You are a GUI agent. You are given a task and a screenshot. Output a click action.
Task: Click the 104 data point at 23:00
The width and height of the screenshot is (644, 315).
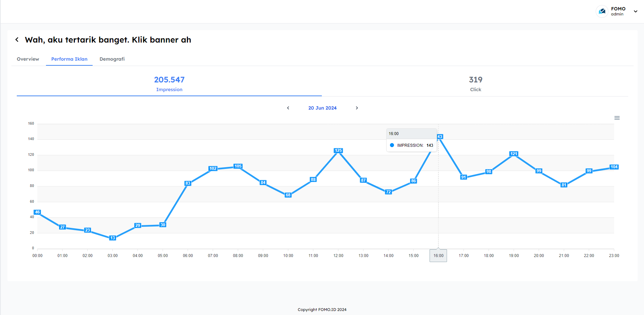[x=614, y=167]
